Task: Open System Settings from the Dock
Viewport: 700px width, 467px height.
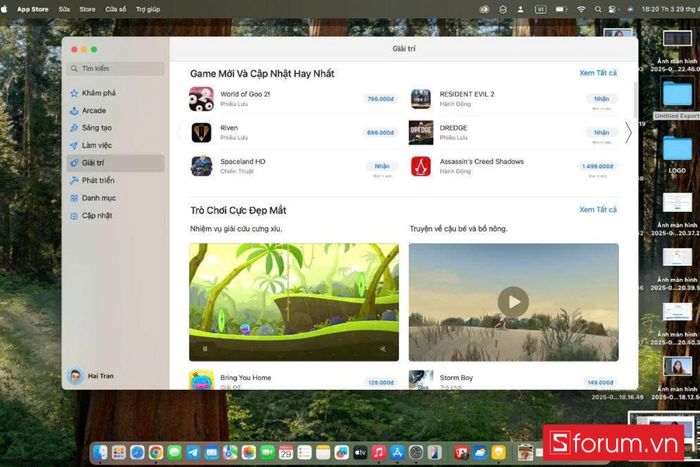Action: click(416, 453)
